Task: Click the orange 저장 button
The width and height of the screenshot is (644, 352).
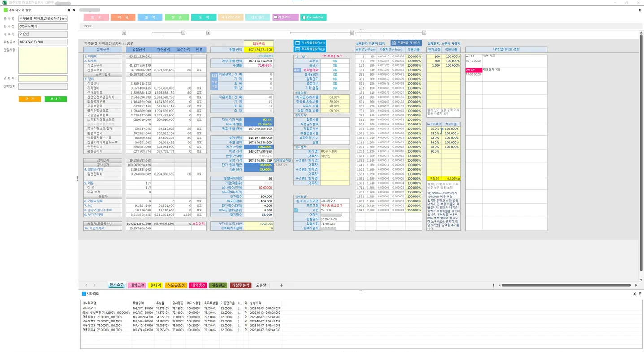Action: point(123,17)
